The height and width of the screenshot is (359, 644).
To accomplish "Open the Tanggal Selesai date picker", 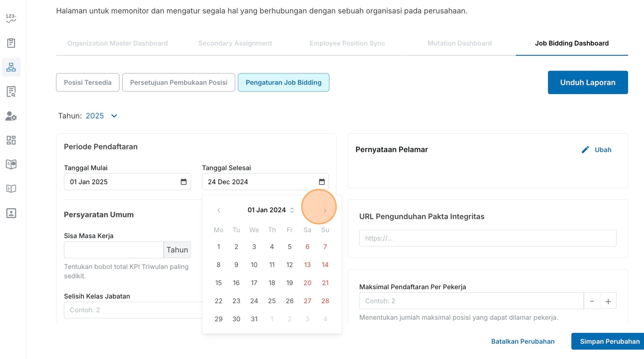I will [321, 182].
